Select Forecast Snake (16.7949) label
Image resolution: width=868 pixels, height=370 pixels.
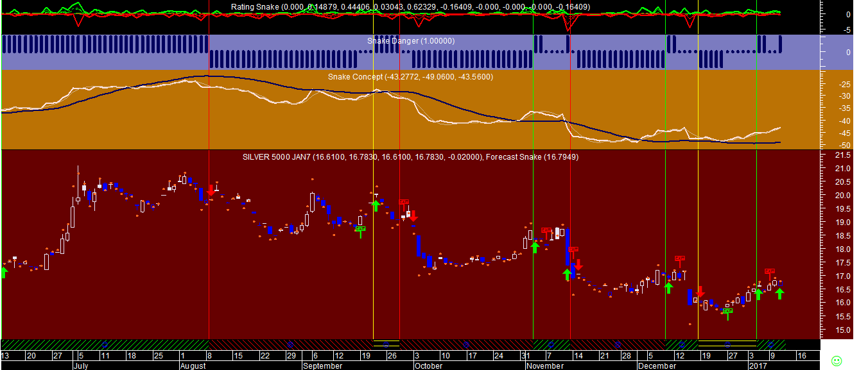coord(533,156)
